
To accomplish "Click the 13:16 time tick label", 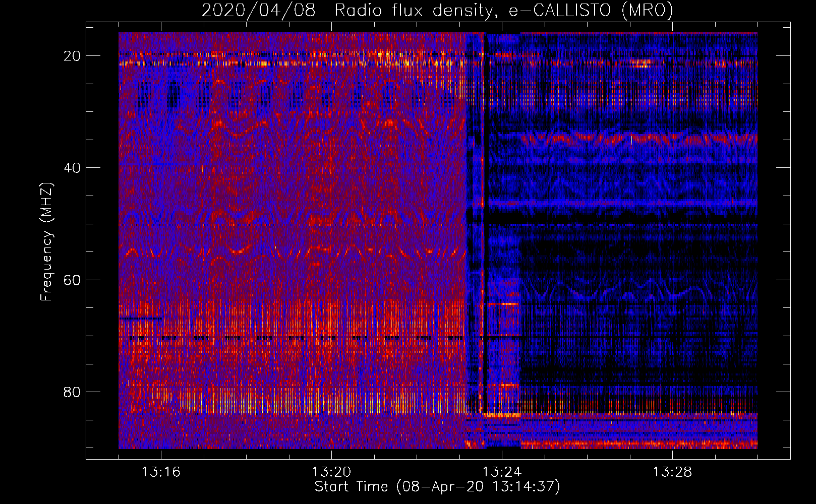I will (x=161, y=472).
